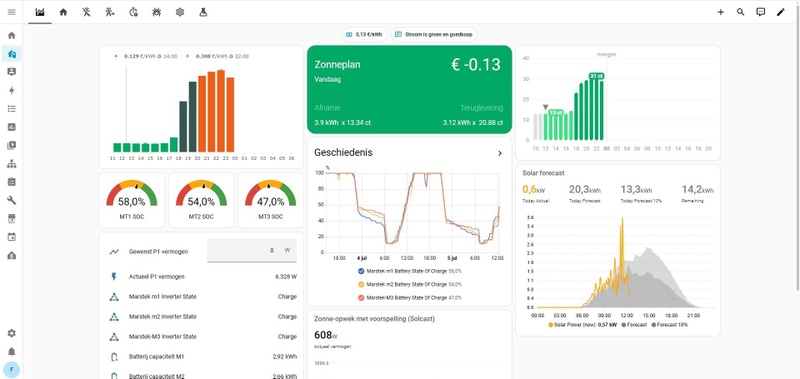Open the history chart sidebar icon

(x=12, y=127)
